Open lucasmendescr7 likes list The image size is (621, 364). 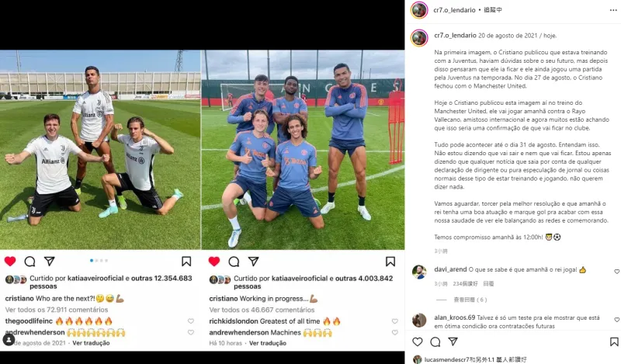click(x=475, y=359)
